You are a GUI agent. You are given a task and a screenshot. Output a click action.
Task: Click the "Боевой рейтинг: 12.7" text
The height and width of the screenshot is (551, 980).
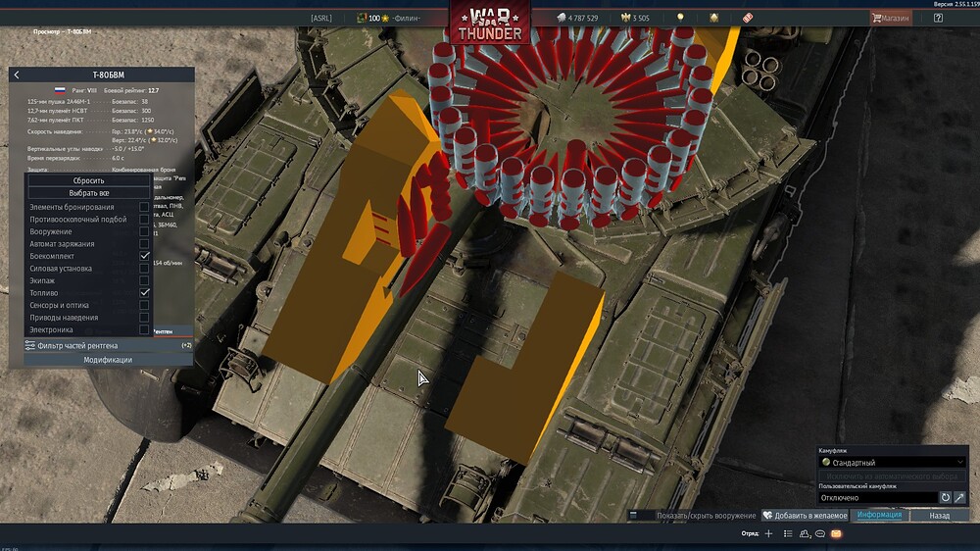(131, 90)
